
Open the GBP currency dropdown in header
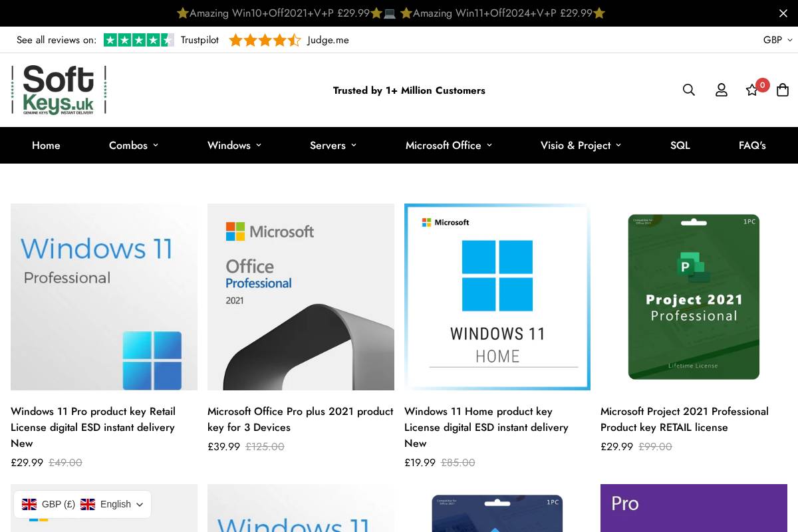(x=777, y=40)
